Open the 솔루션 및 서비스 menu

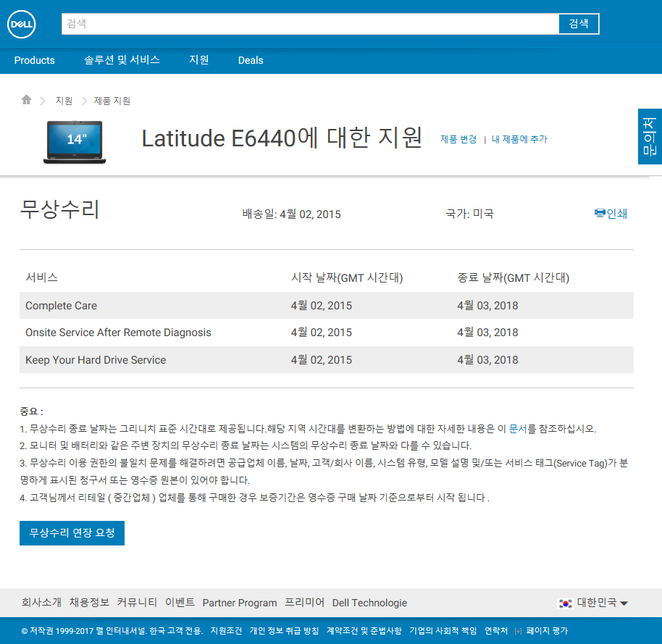pos(122,60)
